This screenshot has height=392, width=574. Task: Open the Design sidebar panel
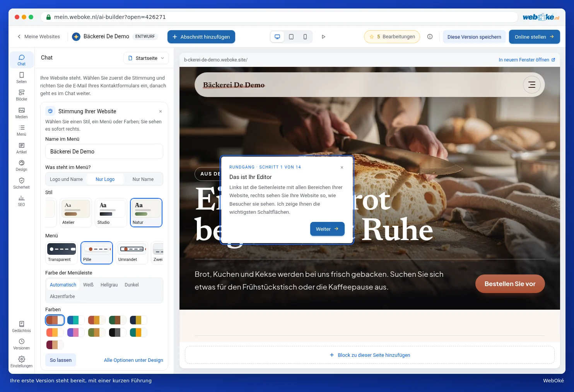point(21,165)
